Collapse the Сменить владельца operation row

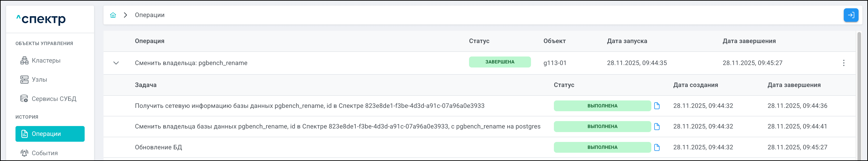point(116,63)
